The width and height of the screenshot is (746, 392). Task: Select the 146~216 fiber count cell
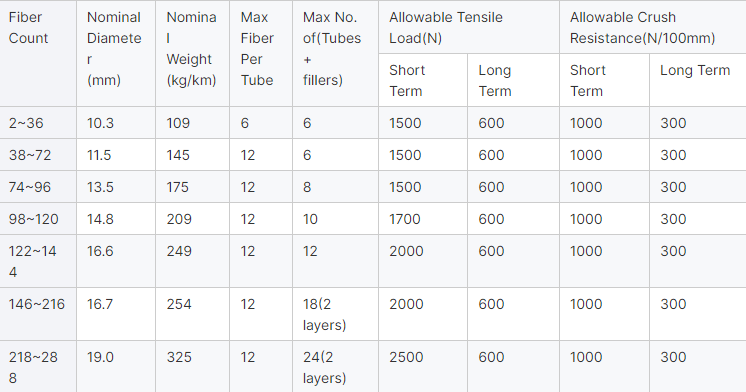click(38, 314)
